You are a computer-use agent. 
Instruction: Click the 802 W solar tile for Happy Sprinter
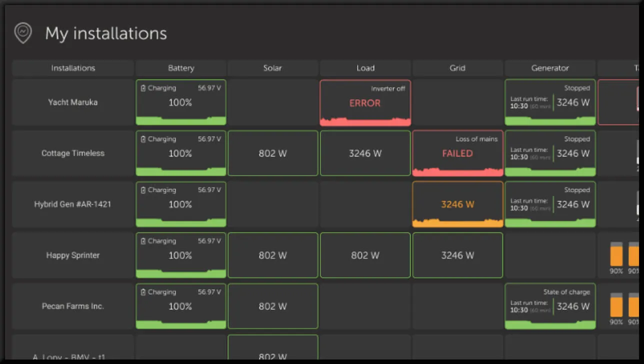click(x=272, y=255)
